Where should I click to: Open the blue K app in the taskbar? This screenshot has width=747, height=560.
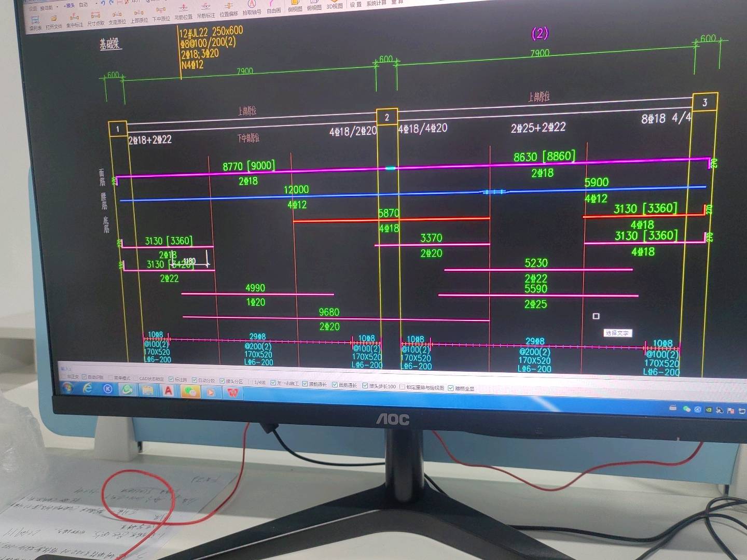tap(108, 389)
